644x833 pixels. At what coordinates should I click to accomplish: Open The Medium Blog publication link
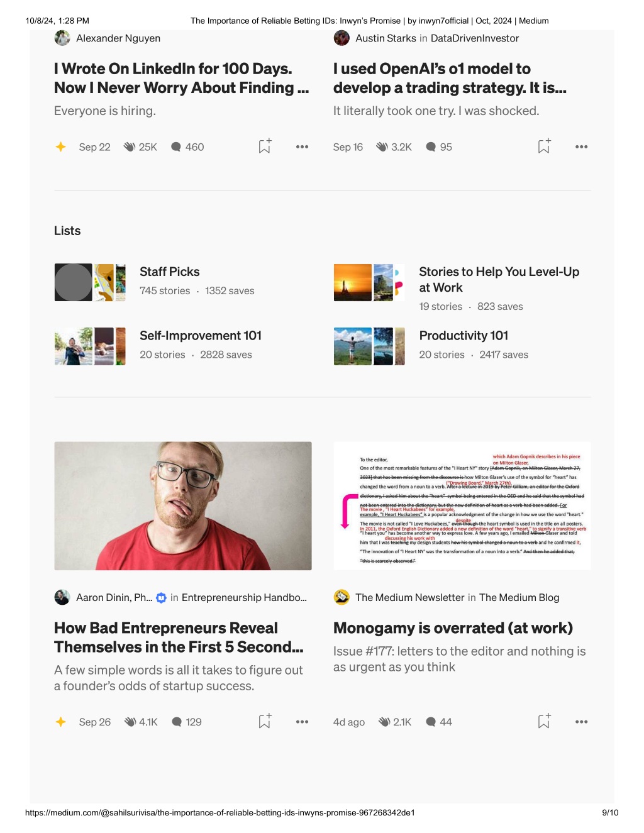coord(519,597)
